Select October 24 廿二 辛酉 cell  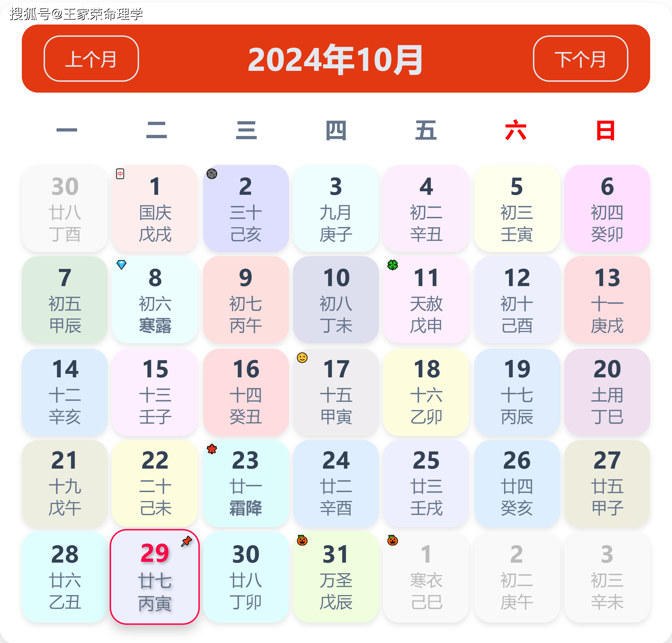tap(336, 483)
